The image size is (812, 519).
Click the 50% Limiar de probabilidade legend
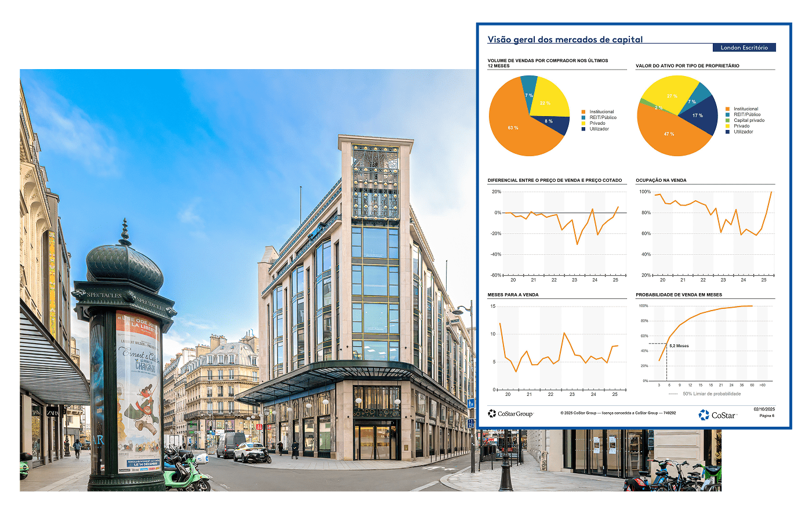[711, 394]
